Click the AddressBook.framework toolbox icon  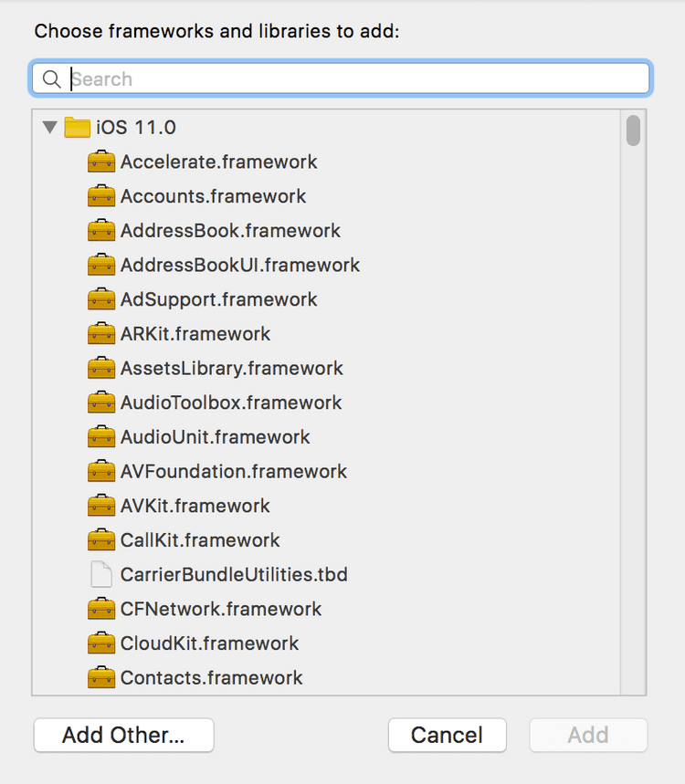tap(101, 231)
